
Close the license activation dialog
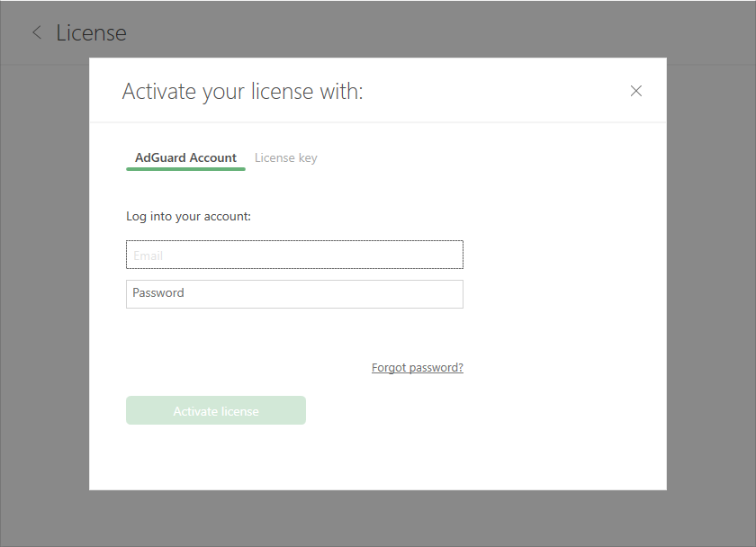pyautogui.click(x=636, y=91)
